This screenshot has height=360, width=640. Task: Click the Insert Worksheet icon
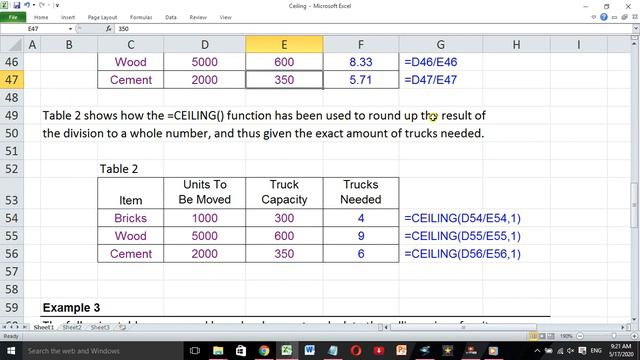coord(122,327)
